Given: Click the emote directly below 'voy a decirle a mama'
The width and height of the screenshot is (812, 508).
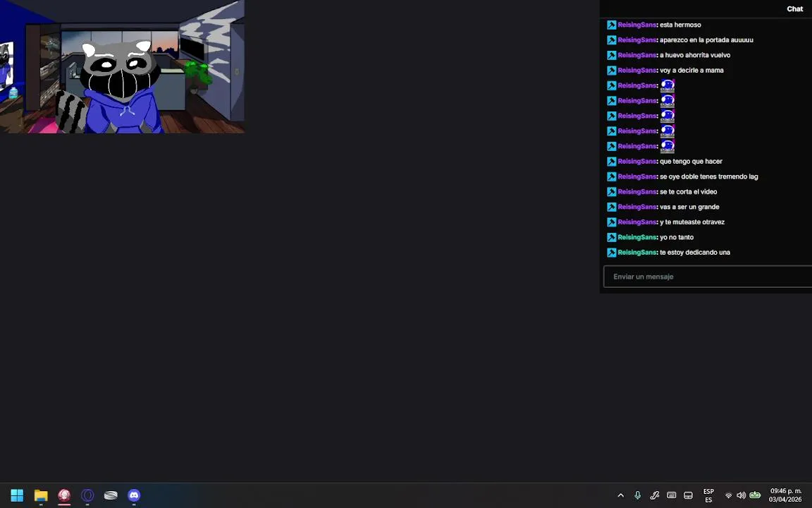Looking at the screenshot, I should (x=668, y=85).
